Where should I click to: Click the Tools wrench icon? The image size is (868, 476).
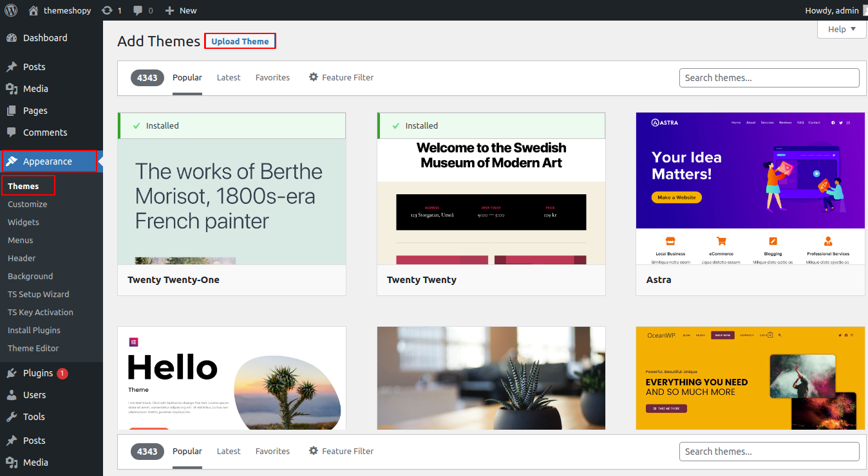[12, 417]
